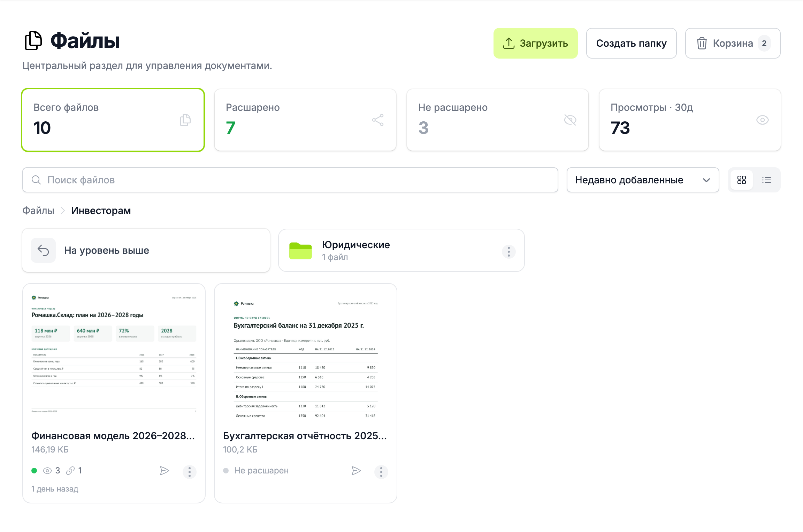Image resolution: width=803 pixels, height=532 pixels.
Task: Click the trash bin icon
Action: 702,43
